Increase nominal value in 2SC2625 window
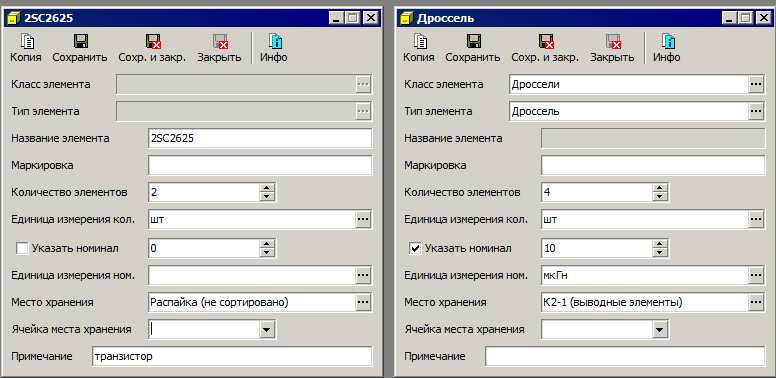This screenshot has width=776, height=378. tap(267, 244)
